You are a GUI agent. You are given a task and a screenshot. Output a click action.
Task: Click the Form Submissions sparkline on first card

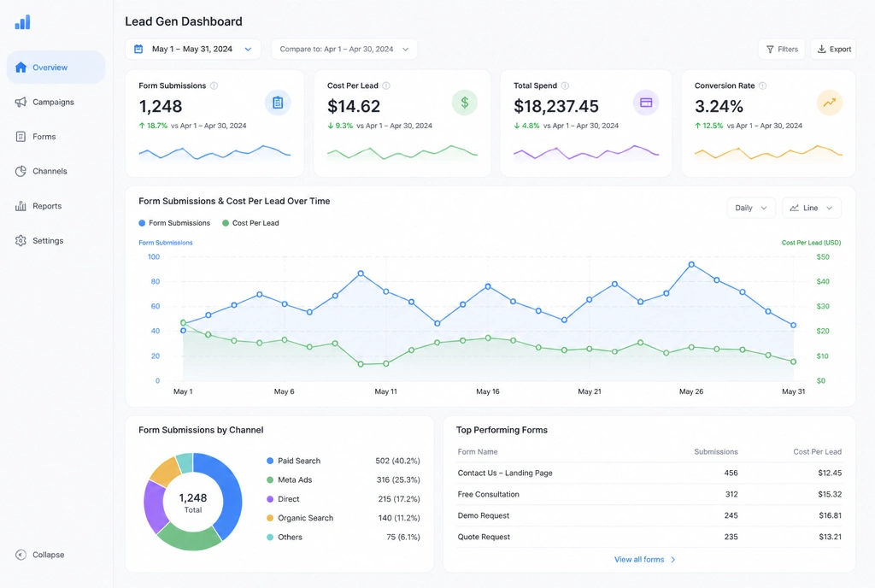(x=214, y=152)
